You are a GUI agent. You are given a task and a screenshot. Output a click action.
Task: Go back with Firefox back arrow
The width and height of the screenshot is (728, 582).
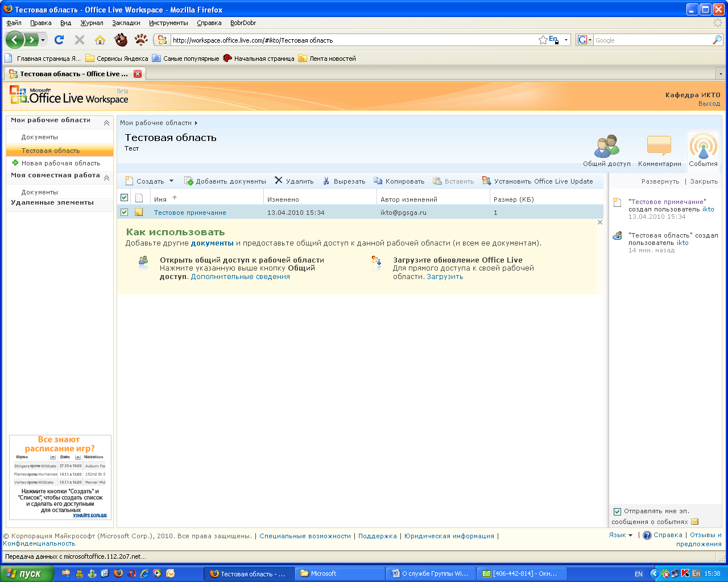click(x=15, y=40)
